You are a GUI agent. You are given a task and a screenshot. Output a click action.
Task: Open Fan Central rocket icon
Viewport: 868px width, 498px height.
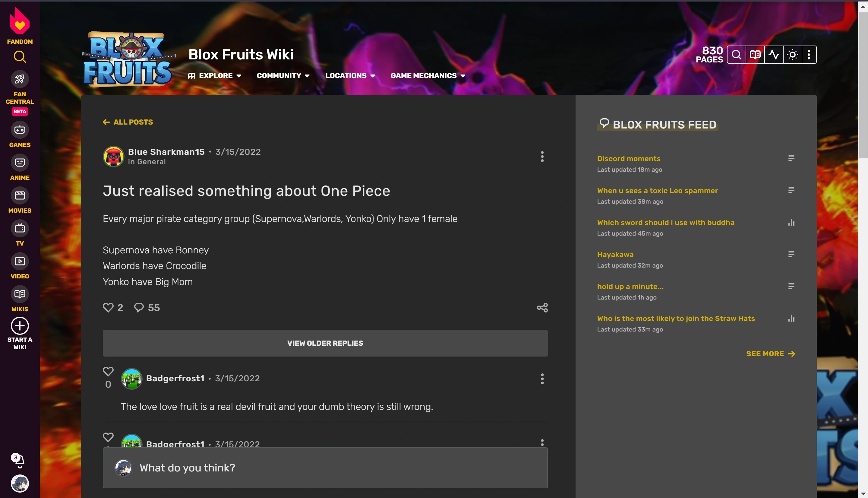point(20,79)
